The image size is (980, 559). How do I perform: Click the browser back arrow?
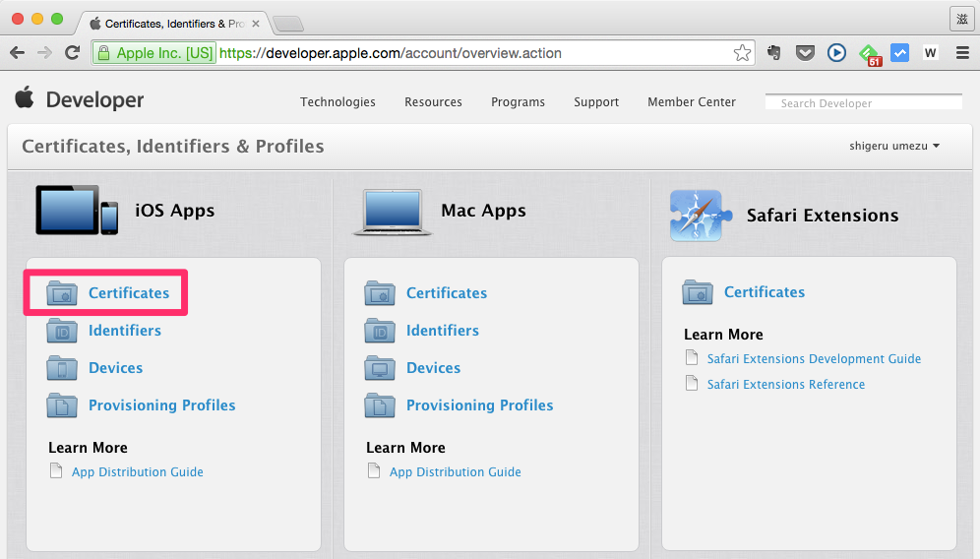tap(18, 53)
